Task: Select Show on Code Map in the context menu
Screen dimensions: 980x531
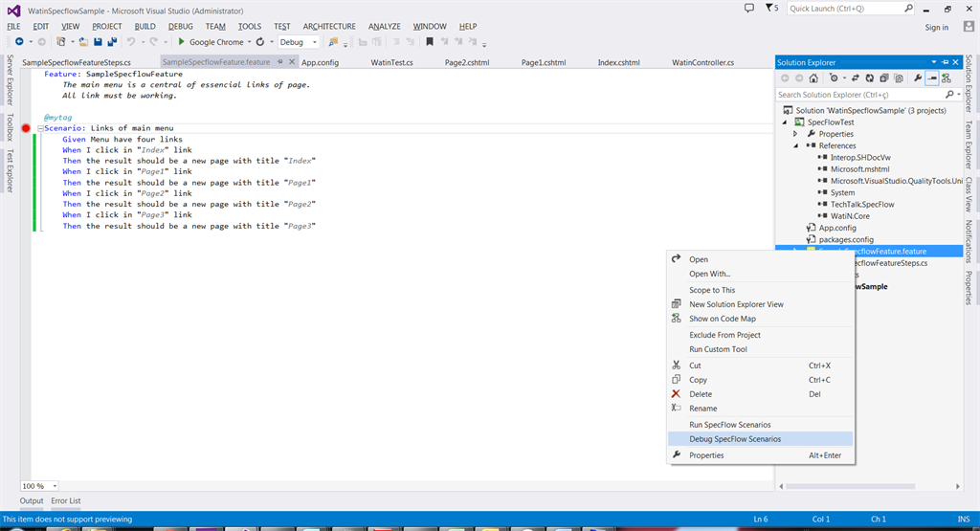Action: click(x=760, y=319)
